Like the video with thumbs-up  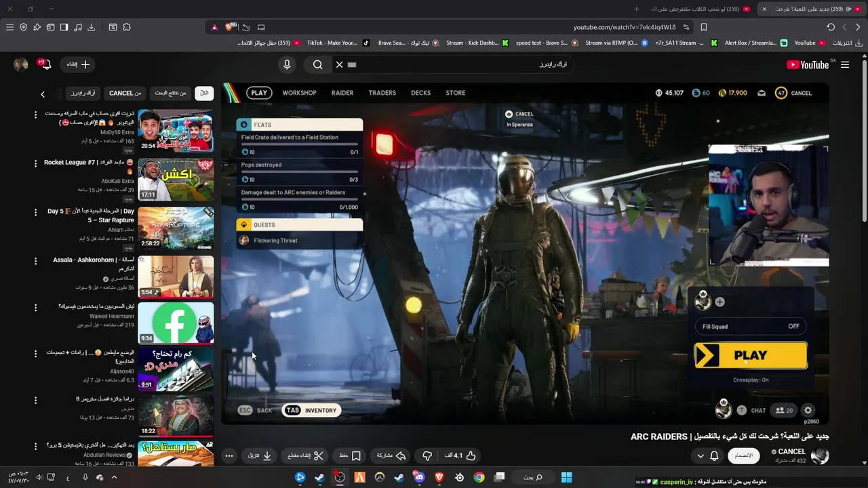point(461,456)
